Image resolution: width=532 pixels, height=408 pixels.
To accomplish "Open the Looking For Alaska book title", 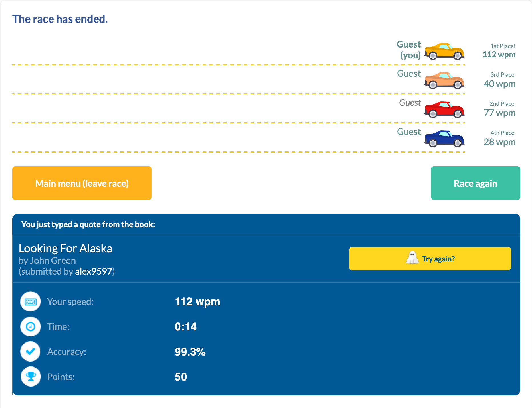I will click(x=65, y=248).
